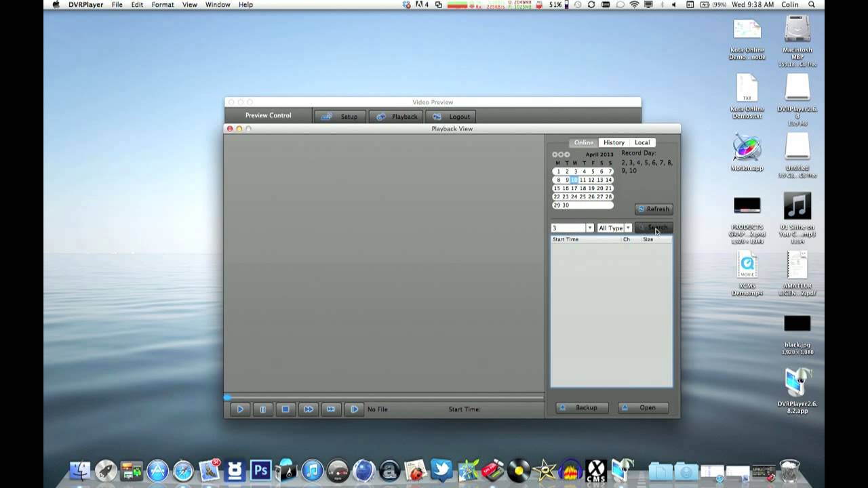Switch to the History tab

[x=614, y=142]
